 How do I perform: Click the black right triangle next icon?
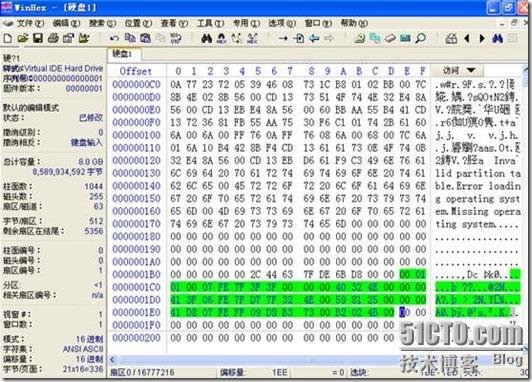[x=482, y=38]
